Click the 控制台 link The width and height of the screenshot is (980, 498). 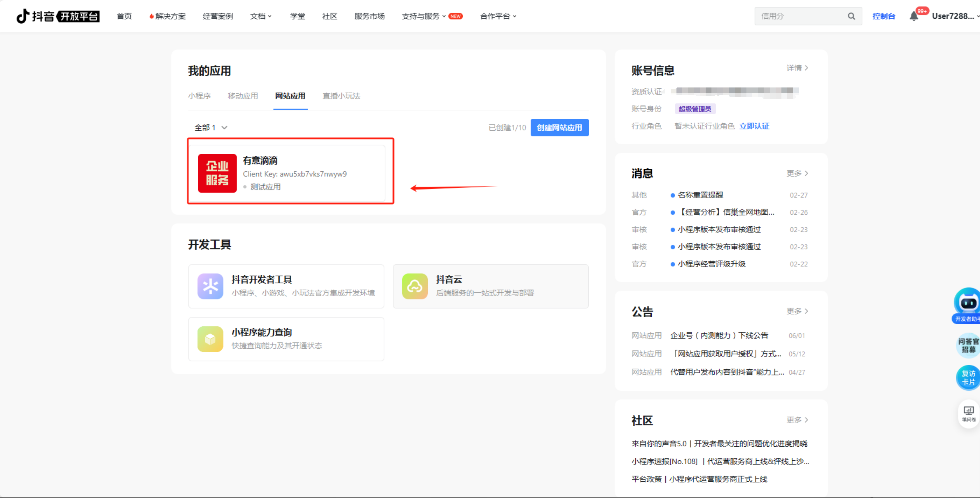click(x=883, y=16)
